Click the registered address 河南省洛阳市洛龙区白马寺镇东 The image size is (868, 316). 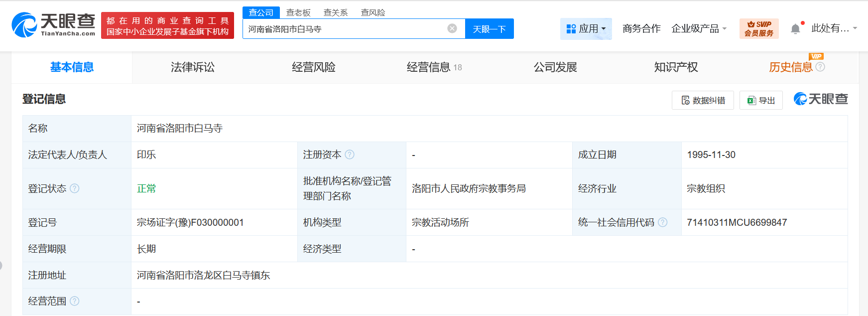click(x=203, y=275)
